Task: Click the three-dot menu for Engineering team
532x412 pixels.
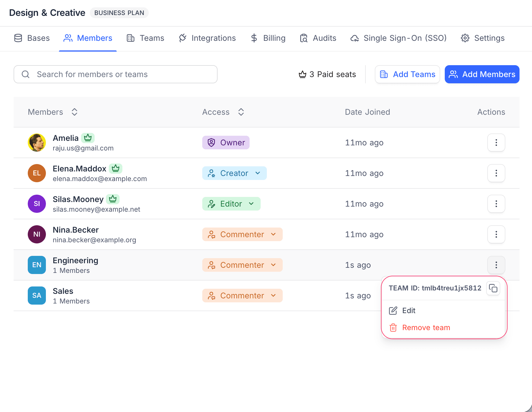Action: click(x=496, y=265)
